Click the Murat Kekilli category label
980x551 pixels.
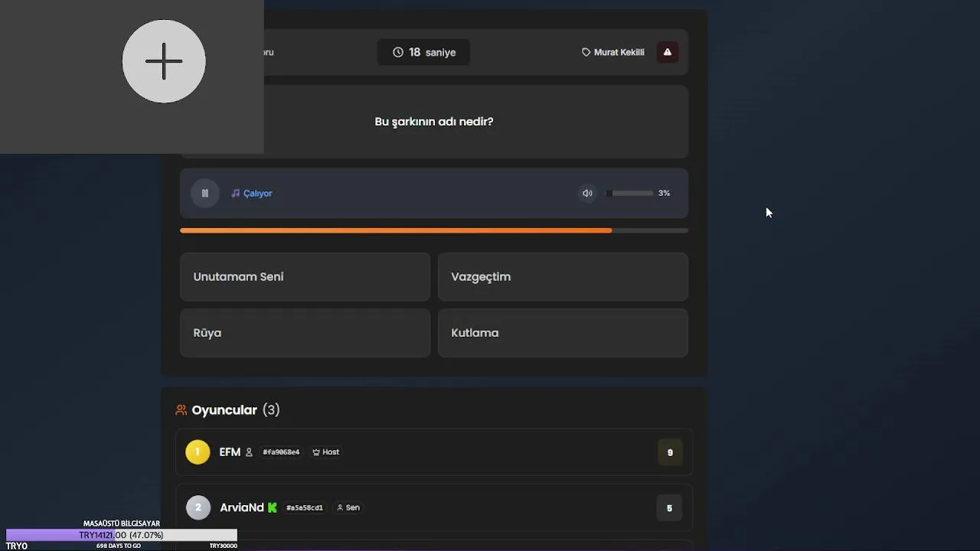coord(619,52)
